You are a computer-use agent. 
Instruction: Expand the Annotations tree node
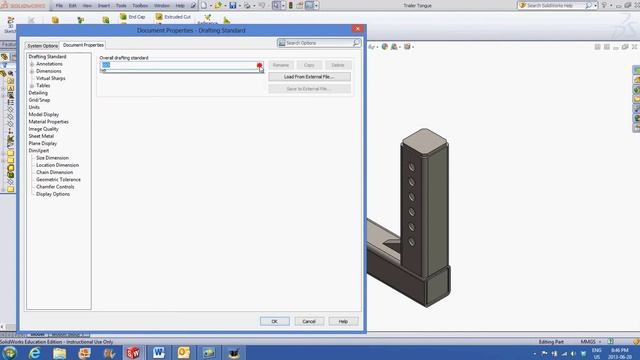(x=32, y=64)
